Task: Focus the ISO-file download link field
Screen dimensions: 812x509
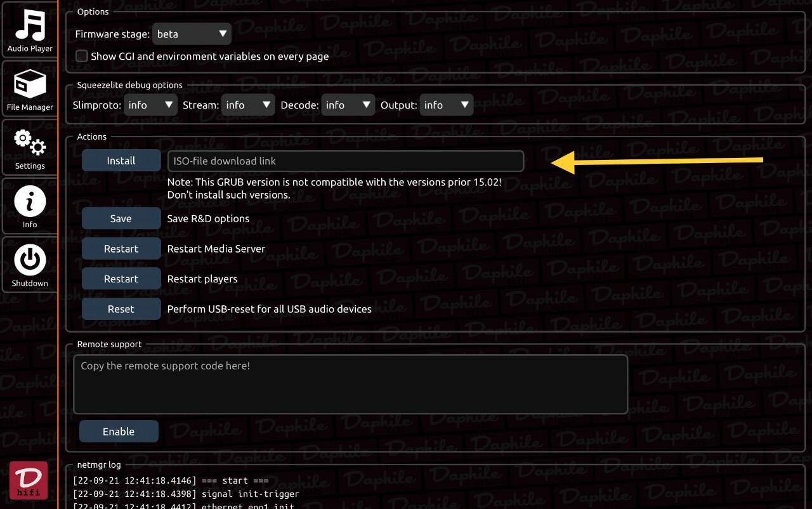Action: (346, 161)
